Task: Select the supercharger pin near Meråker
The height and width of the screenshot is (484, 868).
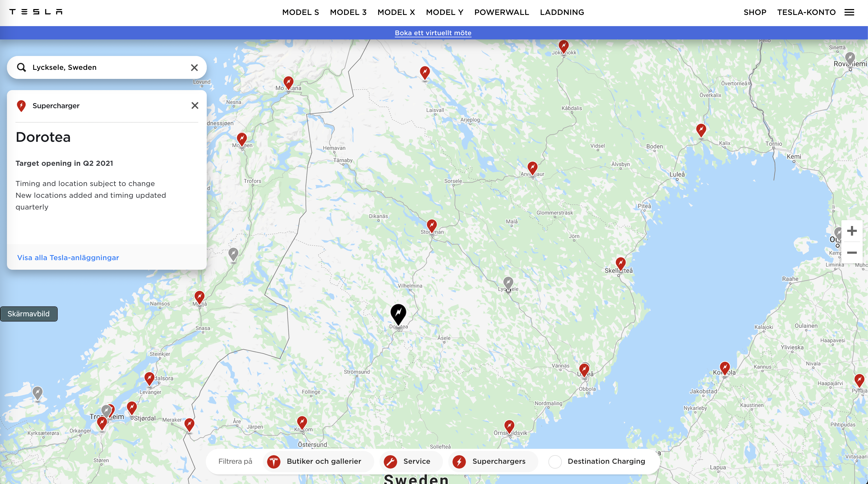Action: (189, 425)
